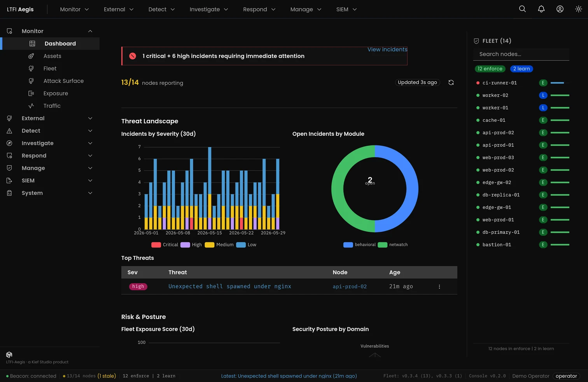Click the Attack Surface sidebar icon
Screen dimensions: 588x382
pyautogui.click(x=31, y=81)
